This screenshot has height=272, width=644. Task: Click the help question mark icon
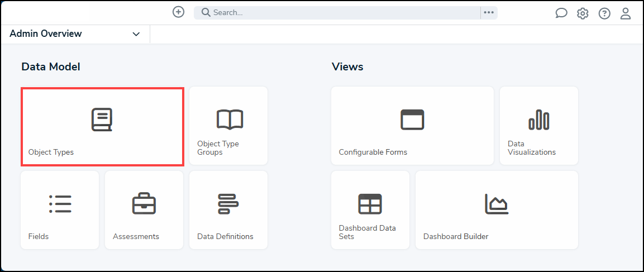(604, 13)
